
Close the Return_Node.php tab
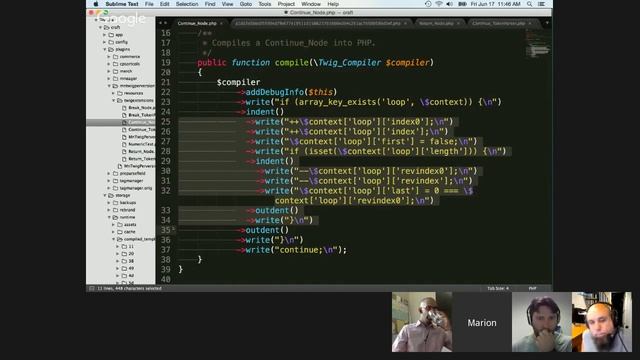coord(458,23)
